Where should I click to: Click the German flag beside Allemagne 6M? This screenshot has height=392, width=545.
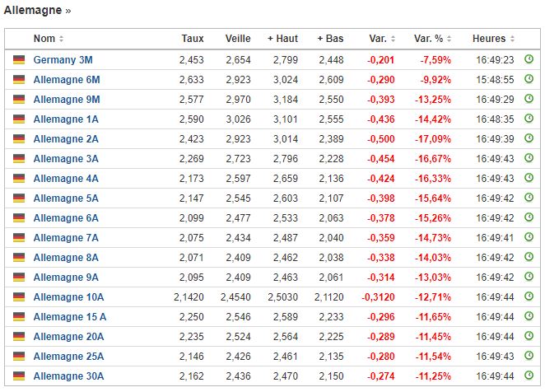[19, 80]
